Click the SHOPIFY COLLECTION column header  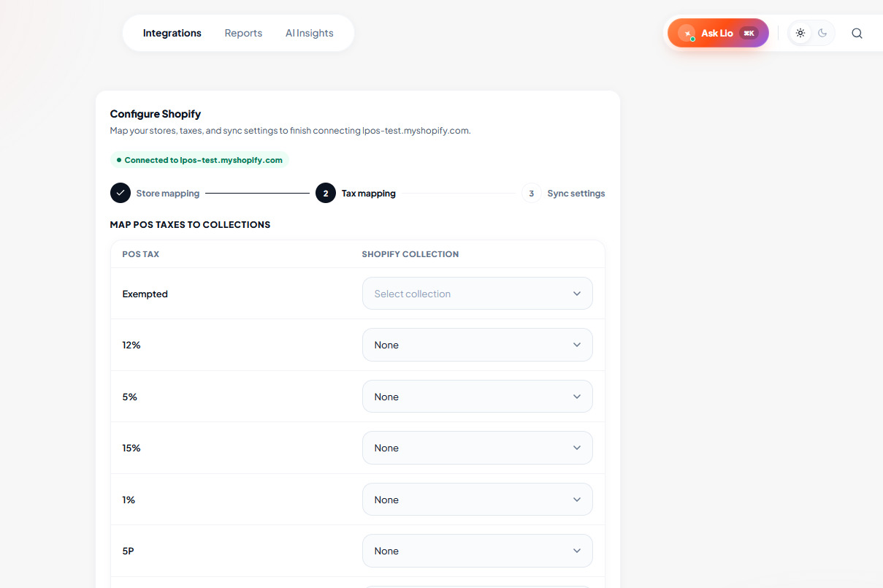pyautogui.click(x=410, y=254)
